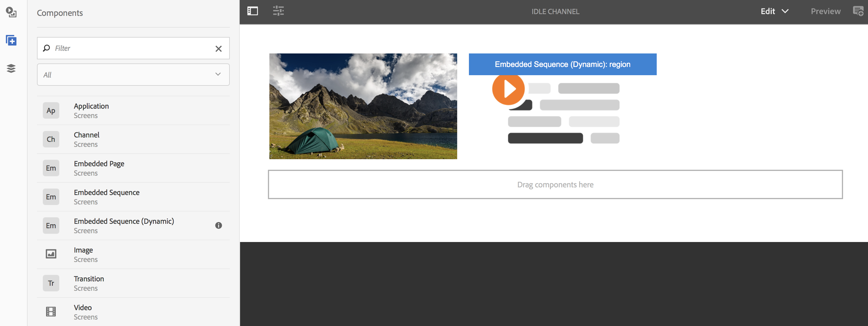Click the orange play button
The image size is (868, 326).
pos(508,89)
